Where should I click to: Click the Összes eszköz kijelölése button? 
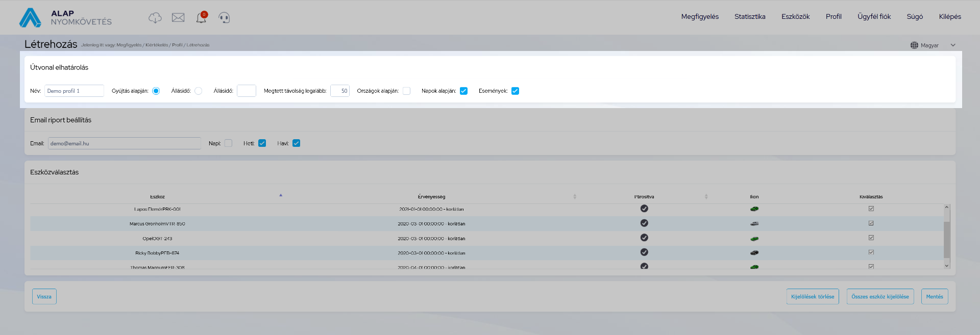(880, 297)
